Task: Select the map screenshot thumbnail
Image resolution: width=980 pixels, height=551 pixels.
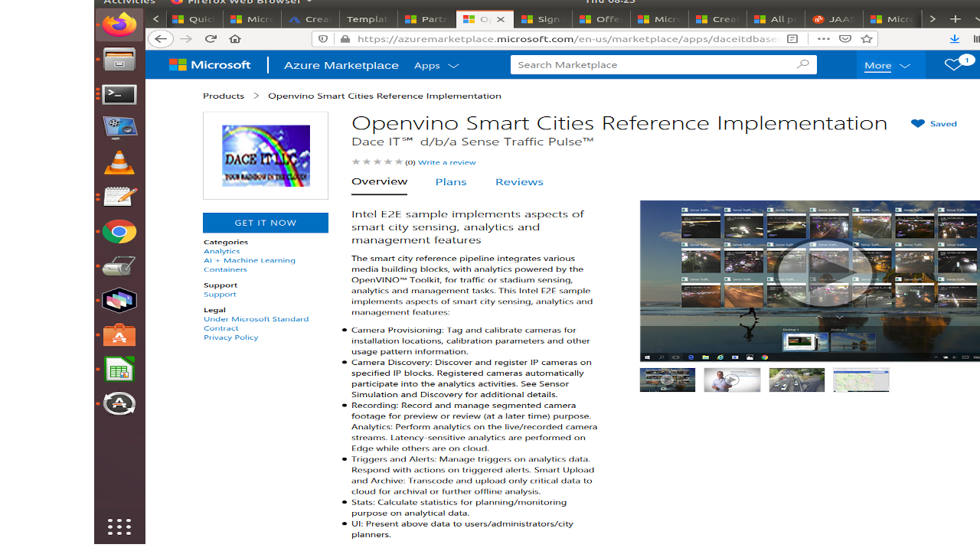Action: (861, 380)
